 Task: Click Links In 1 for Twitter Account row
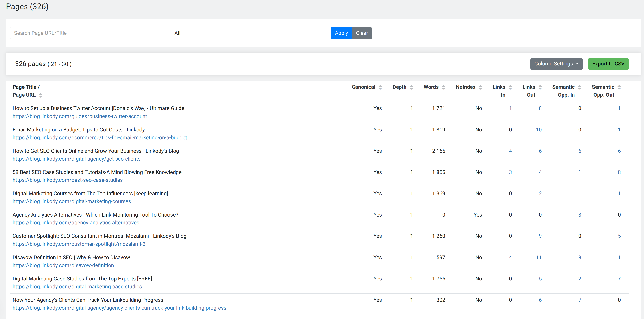pos(510,108)
